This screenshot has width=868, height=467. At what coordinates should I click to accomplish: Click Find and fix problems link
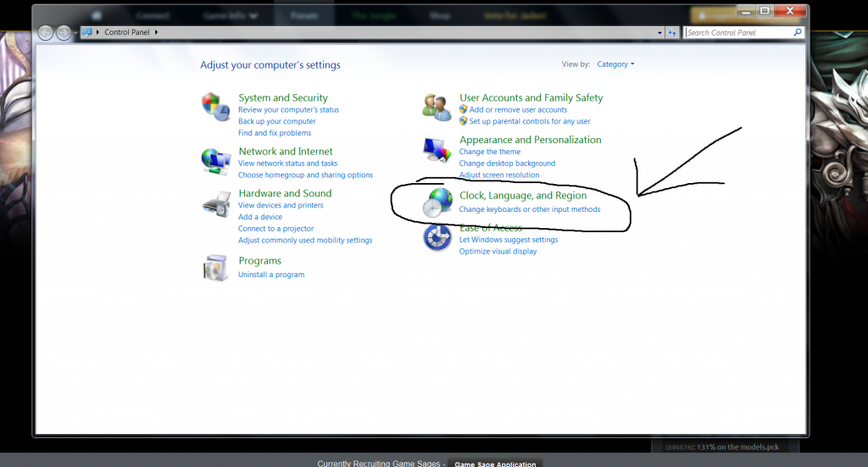(275, 133)
